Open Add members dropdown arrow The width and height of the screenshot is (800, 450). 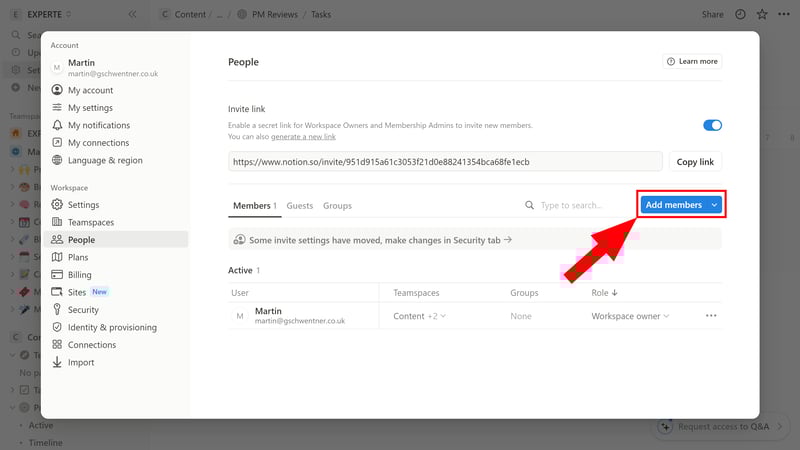(714, 205)
